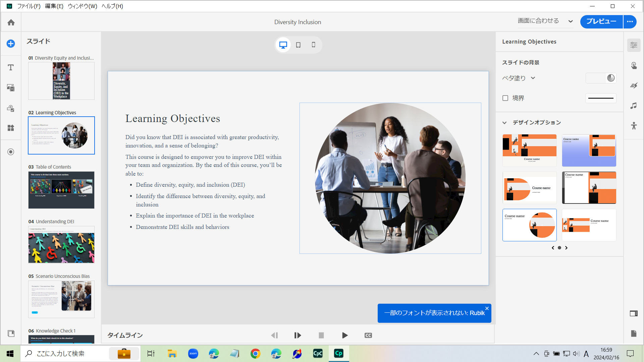Open the Recording tool icon
This screenshot has height=362, width=644.
[11, 152]
